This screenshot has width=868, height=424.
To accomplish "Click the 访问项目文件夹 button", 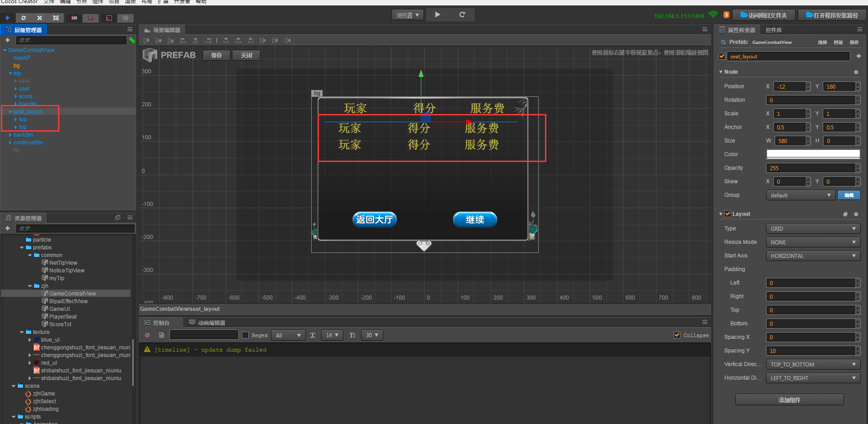I will coord(763,15).
